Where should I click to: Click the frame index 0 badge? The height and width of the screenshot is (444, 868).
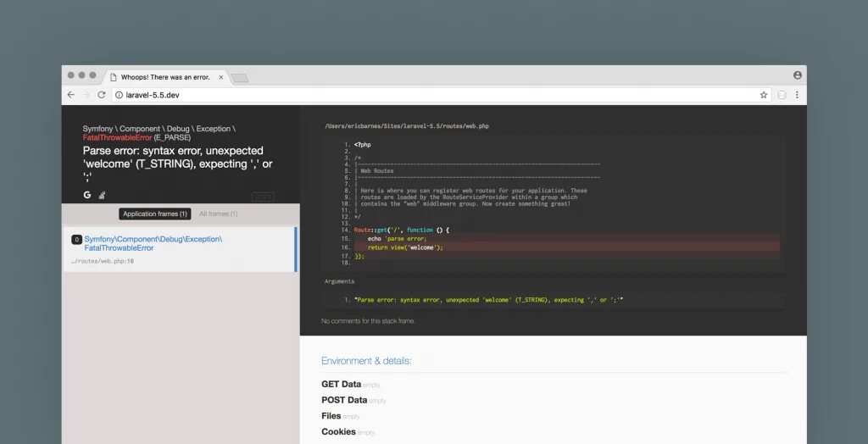coord(77,240)
